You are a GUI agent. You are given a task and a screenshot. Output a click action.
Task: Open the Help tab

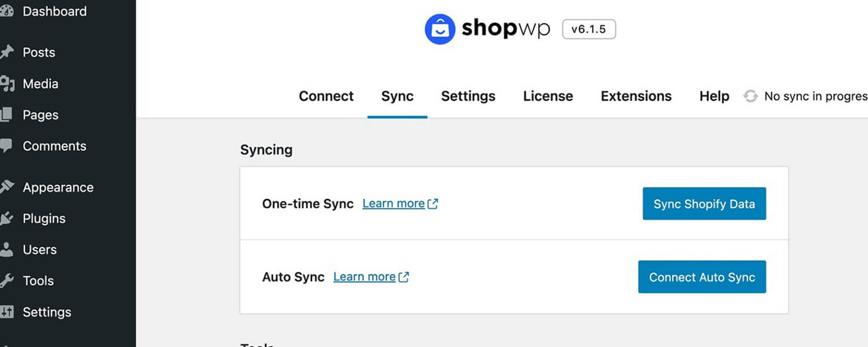[714, 97]
